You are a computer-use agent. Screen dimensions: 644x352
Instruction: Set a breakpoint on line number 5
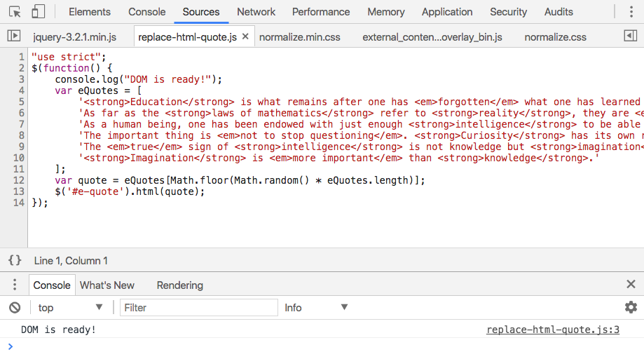coord(21,102)
